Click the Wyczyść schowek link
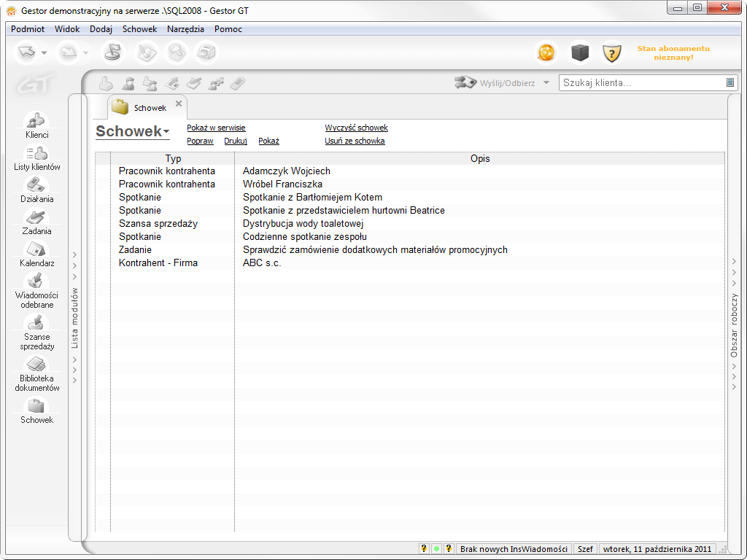 (356, 128)
